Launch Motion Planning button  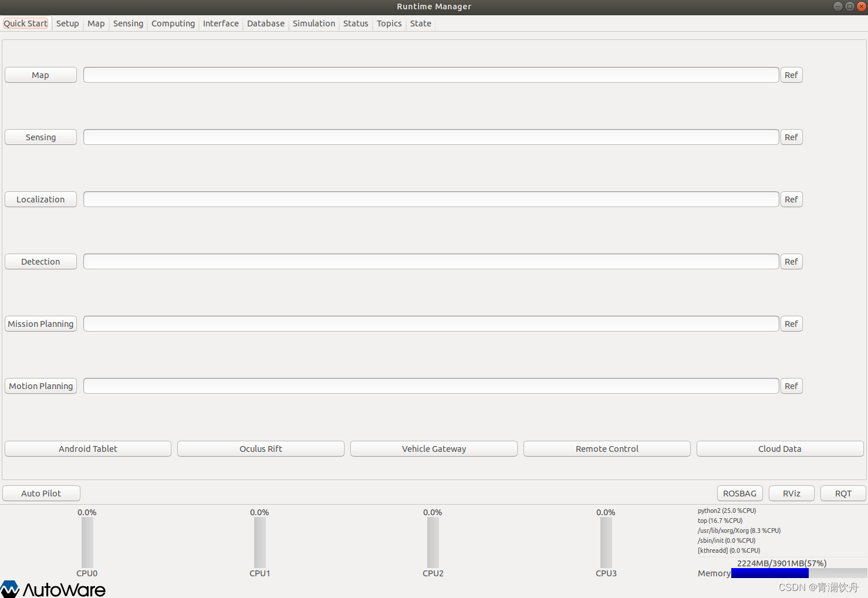(40, 386)
